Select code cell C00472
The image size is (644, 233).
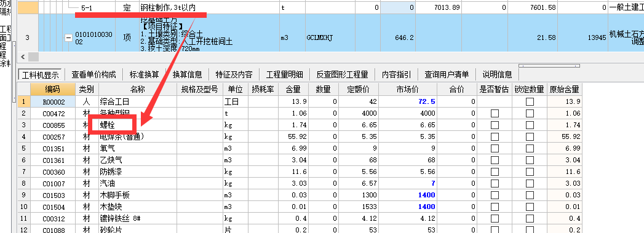[x=52, y=113]
